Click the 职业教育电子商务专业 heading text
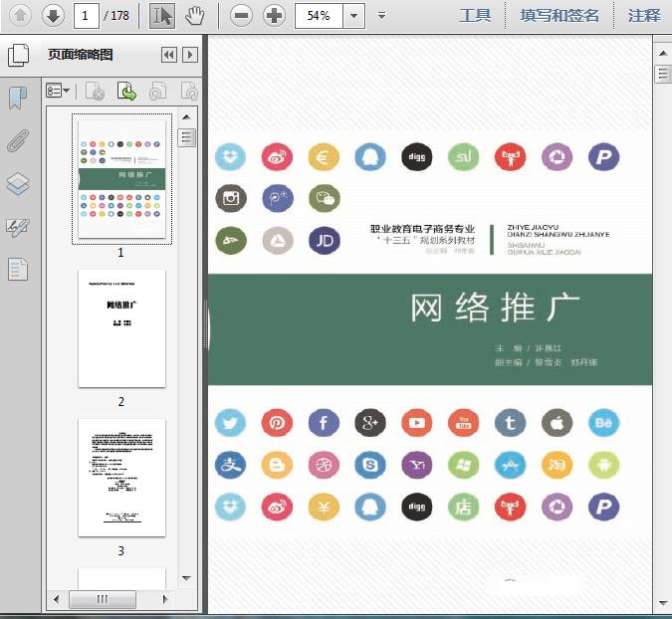This screenshot has width=672, height=619. pyautogui.click(x=422, y=229)
